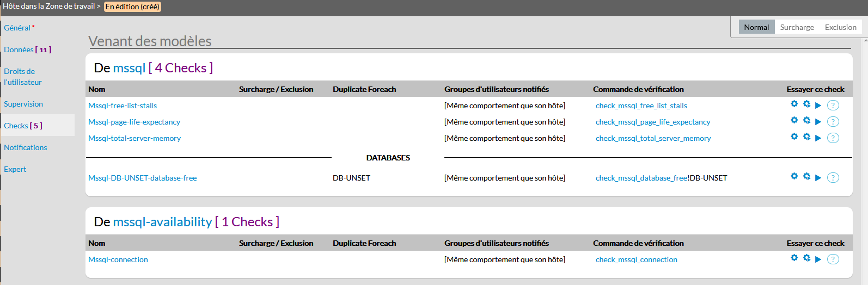Image resolution: width=868 pixels, height=285 pixels.
Task: Select the Normal view mode
Action: click(756, 27)
